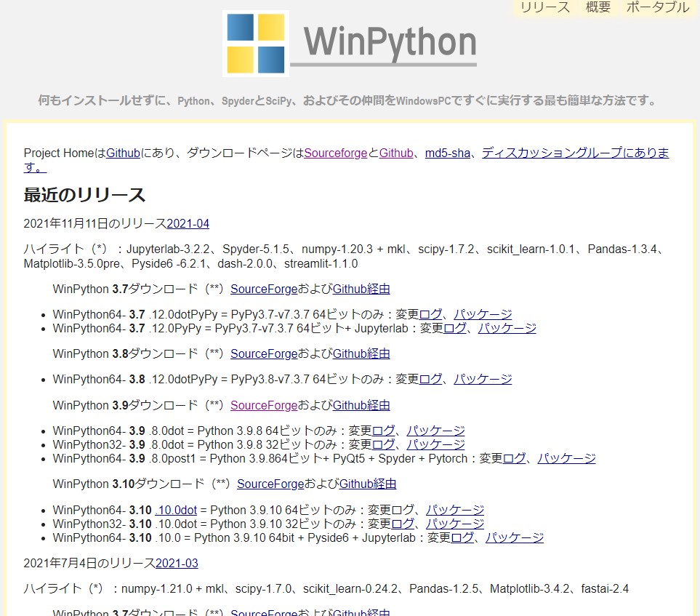Viewport: 700px width, 616px height.
Task: Open ログ link for WinPython32-3.9.8.0dot
Action: pos(383,444)
